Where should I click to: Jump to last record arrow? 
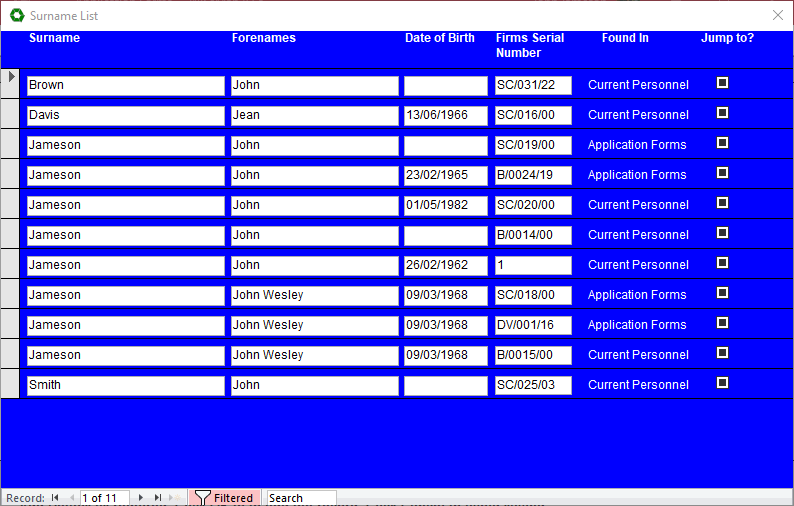click(x=158, y=497)
